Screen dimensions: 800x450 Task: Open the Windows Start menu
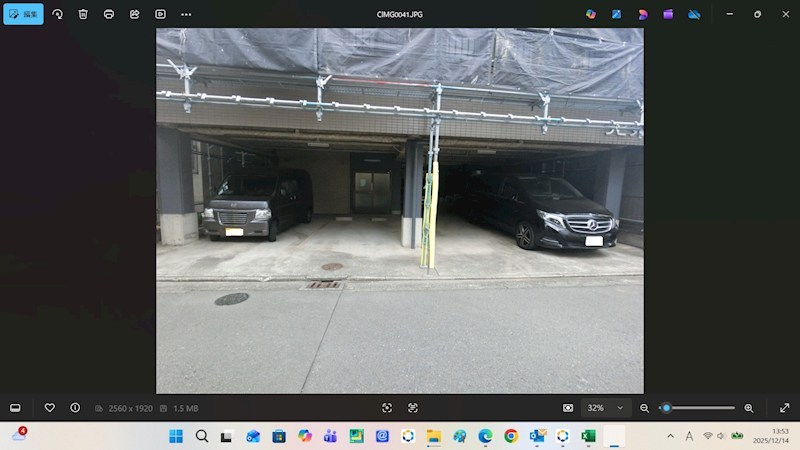(176, 436)
